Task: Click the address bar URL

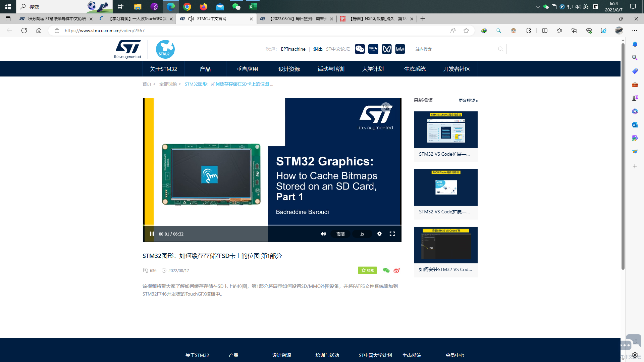Action: 105,31
